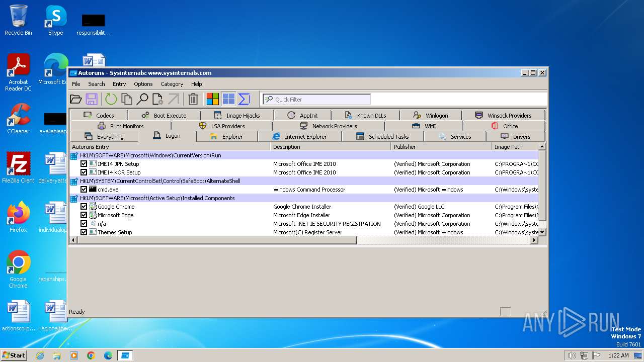Screen dimensions: 644x362
Task: Click the Open folder toolbar icon
Action: pyautogui.click(x=75, y=99)
